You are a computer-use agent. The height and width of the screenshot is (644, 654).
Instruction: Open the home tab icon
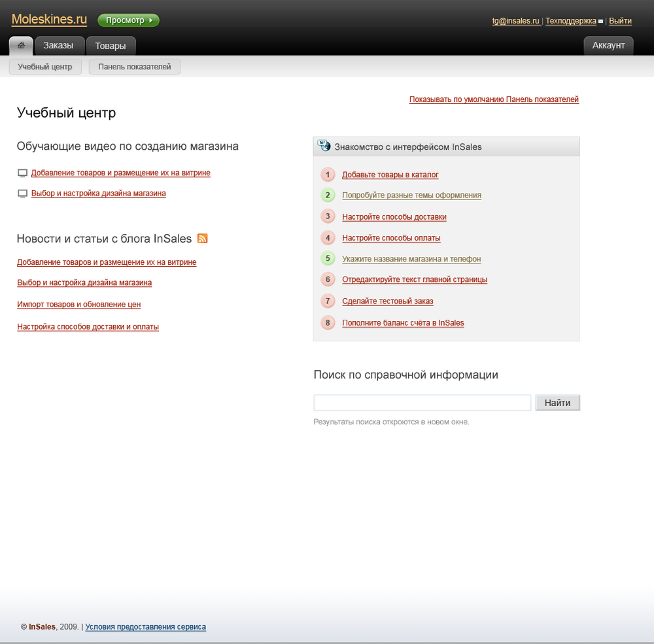pos(22,46)
